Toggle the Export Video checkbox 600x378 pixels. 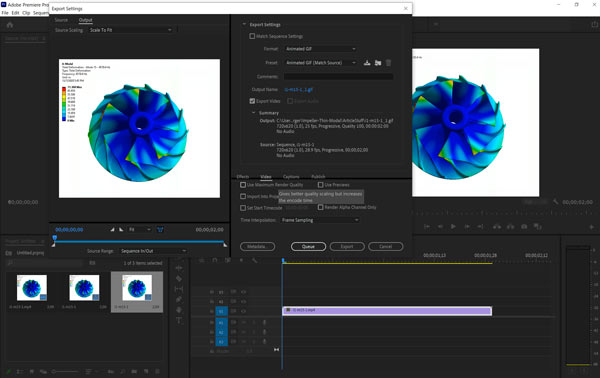pyautogui.click(x=252, y=101)
